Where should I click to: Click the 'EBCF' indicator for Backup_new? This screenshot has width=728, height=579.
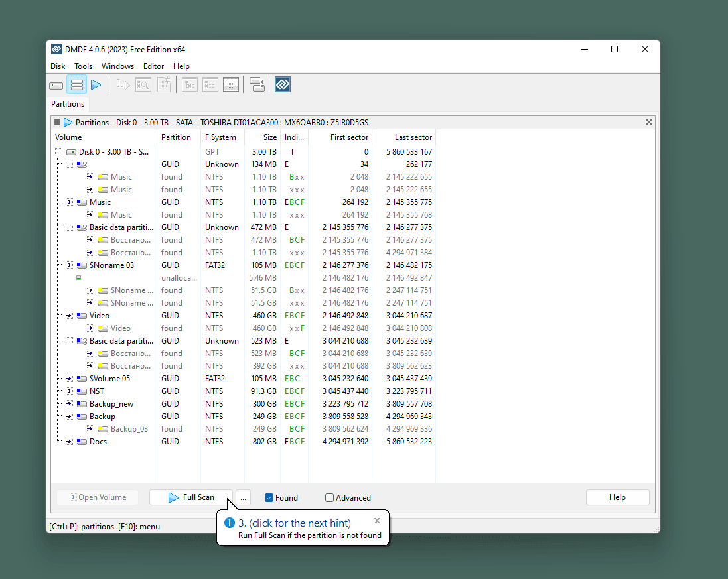tap(295, 404)
